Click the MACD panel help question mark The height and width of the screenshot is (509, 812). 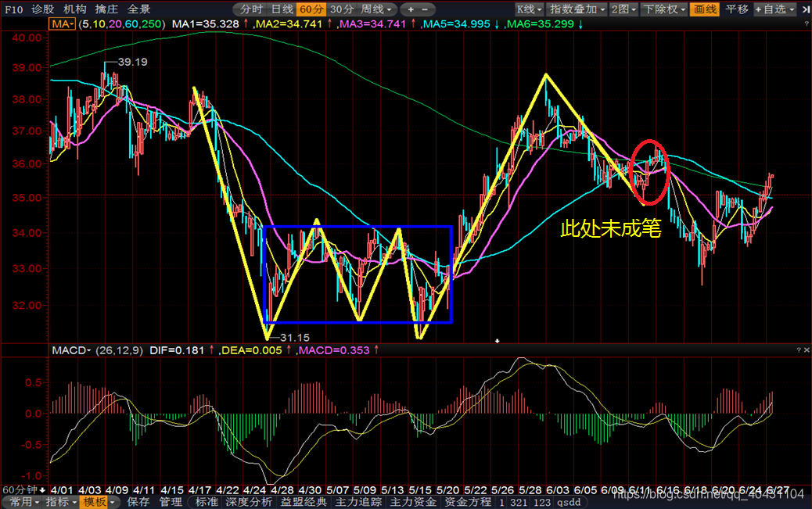click(798, 350)
